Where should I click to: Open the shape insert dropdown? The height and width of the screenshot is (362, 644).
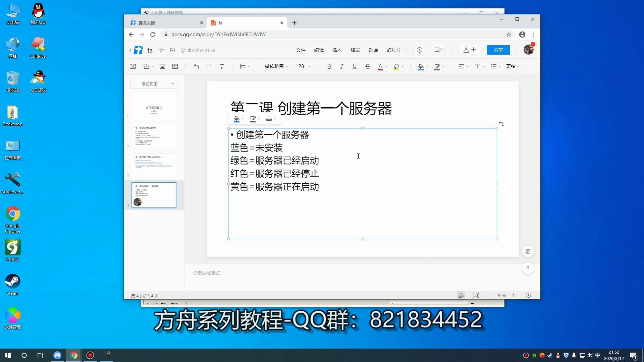153,66
